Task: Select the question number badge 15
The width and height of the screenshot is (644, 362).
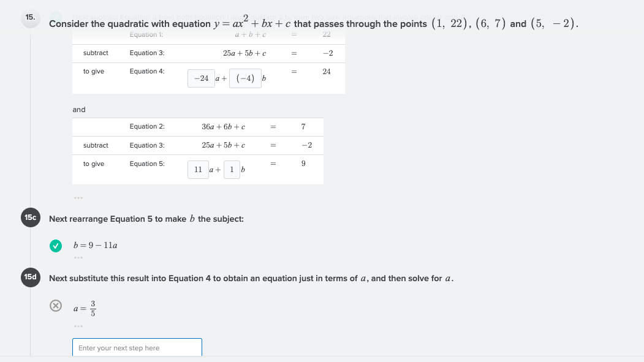Action: point(29,18)
